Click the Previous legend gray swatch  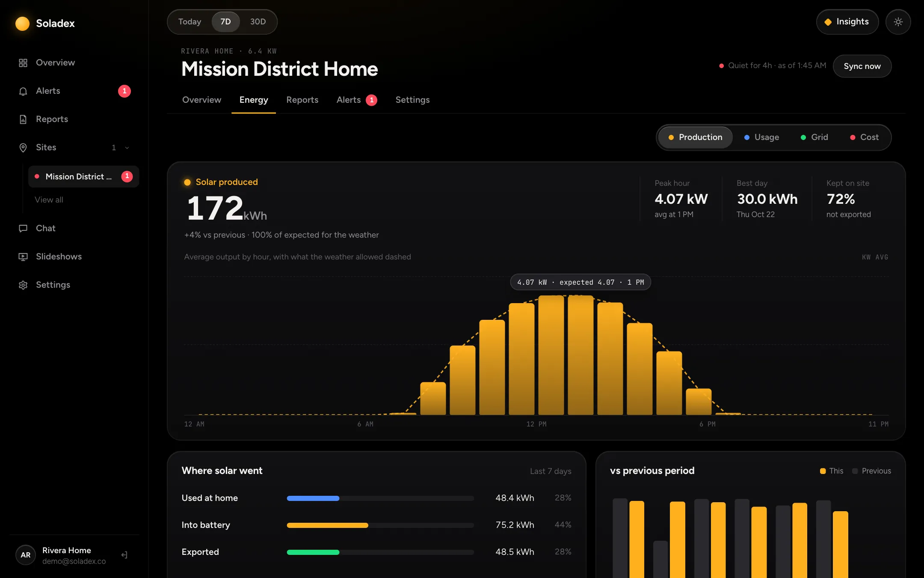[855, 471]
